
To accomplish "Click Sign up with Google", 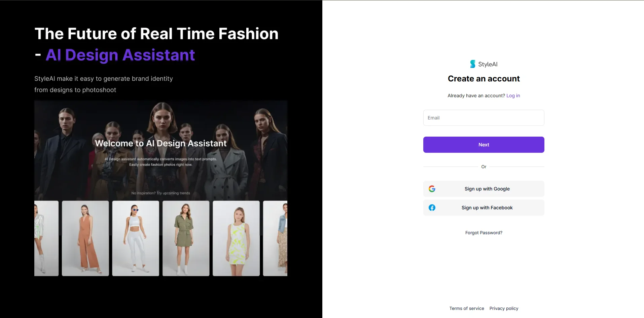I will (484, 188).
